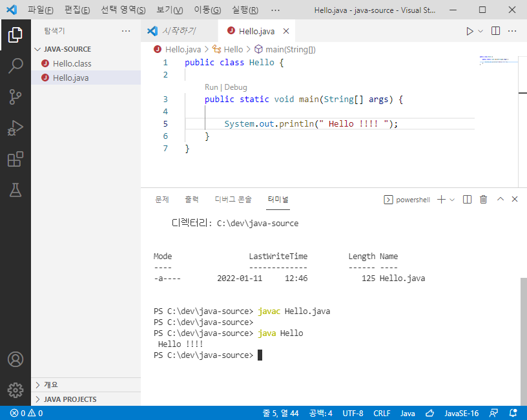Open the 실행(R) menu
The height and width of the screenshot is (420, 527).
click(x=245, y=10)
